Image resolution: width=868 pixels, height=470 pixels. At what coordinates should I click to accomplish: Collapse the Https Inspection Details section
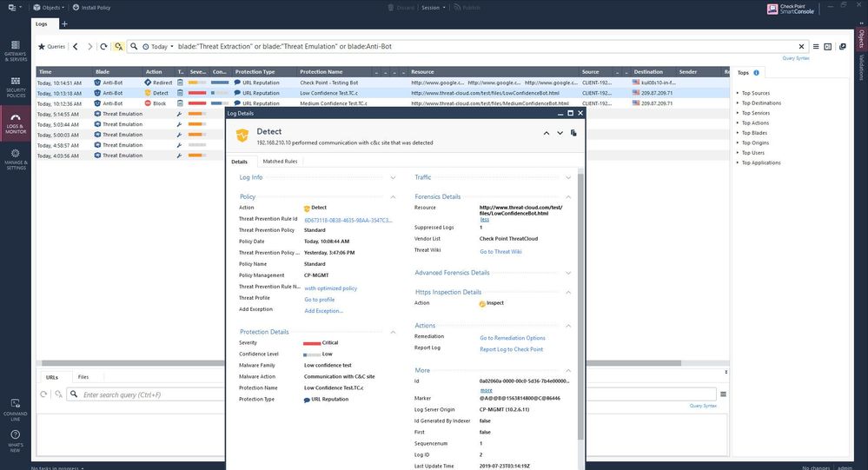coord(568,292)
